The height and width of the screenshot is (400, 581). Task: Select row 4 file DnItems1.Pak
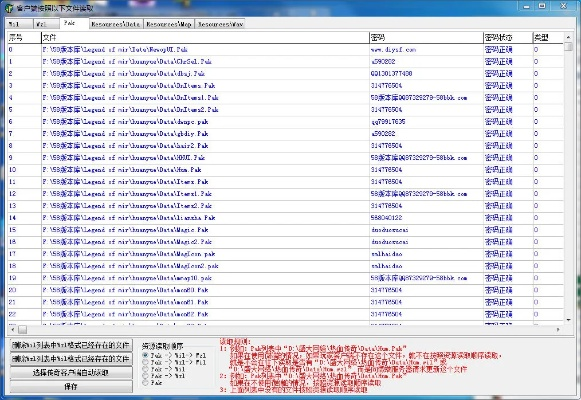(x=130, y=98)
